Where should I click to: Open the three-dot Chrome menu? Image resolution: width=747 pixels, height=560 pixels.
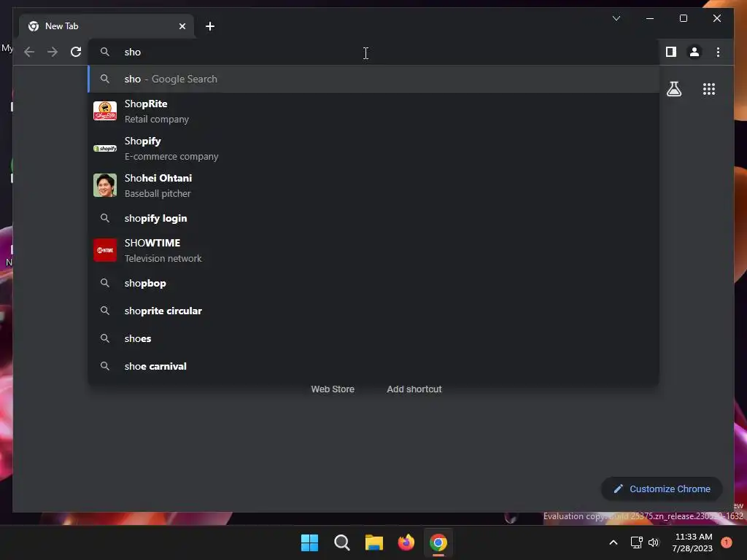point(718,52)
